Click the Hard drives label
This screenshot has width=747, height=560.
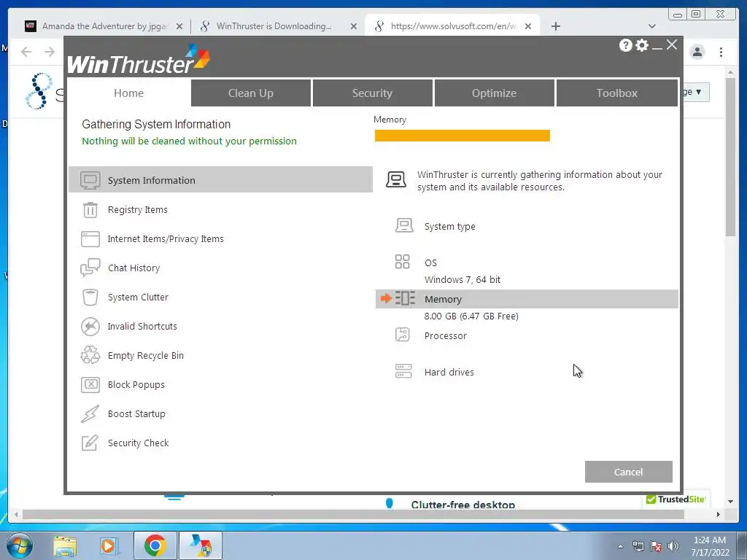coord(449,373)
